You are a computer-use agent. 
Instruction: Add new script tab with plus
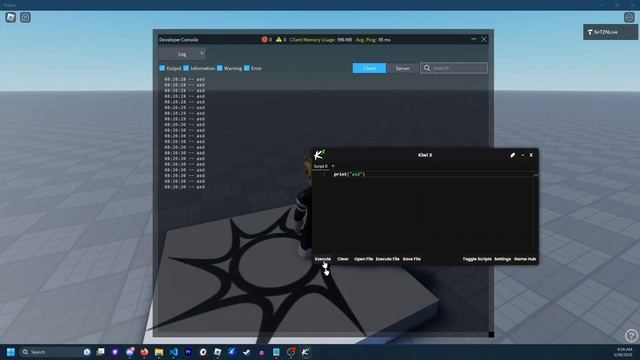pyautogui.click(x=333, y=166)
